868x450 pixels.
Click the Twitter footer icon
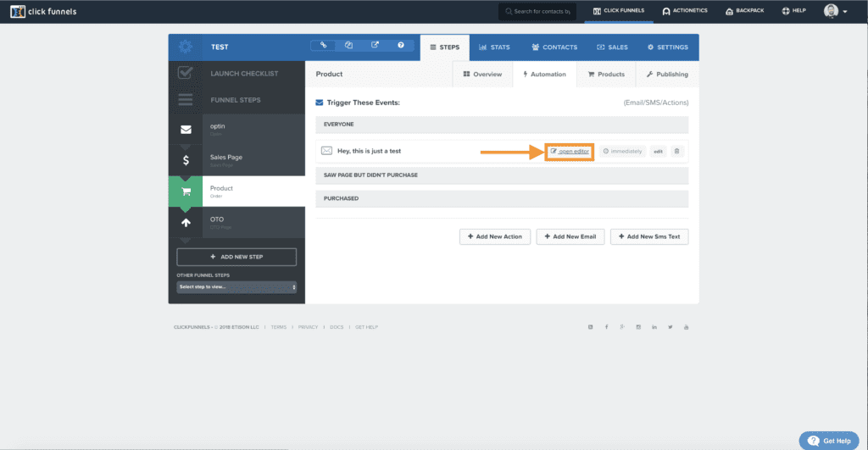670,327
